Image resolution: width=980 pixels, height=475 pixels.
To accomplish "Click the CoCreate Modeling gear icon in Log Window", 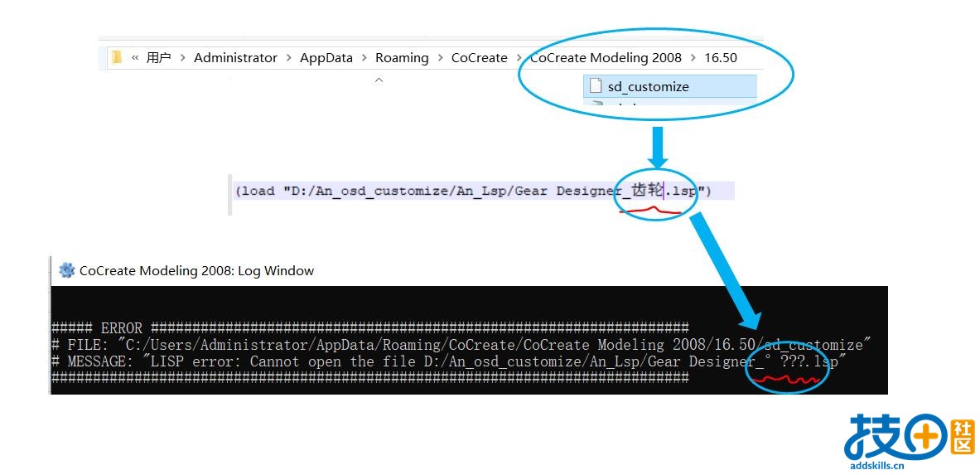I will (66, 270).
